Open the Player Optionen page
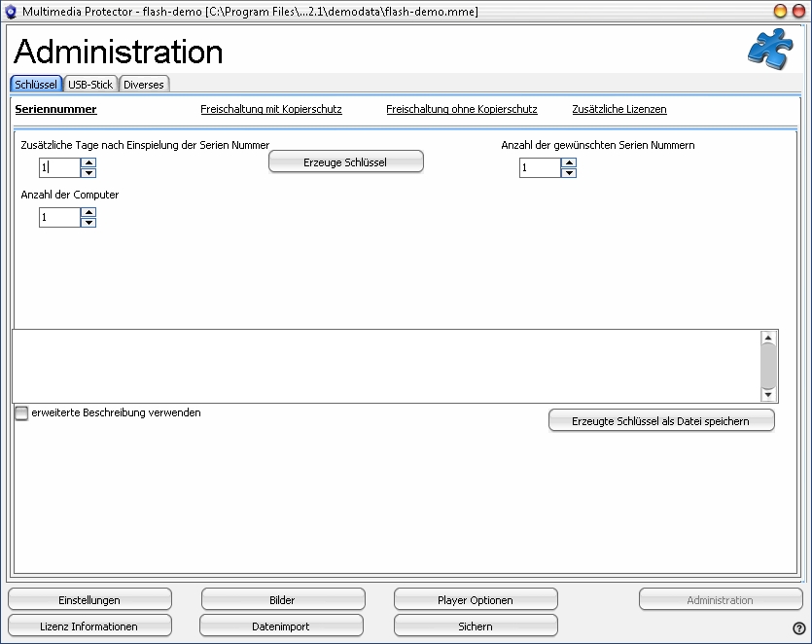Viewport: 812px width, 644px height. tap(476, 600)
